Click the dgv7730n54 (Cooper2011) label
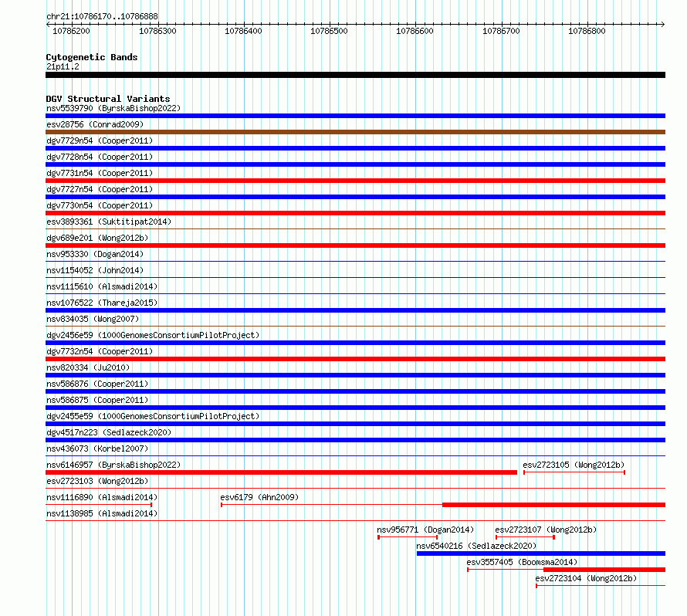 (100, 205)
